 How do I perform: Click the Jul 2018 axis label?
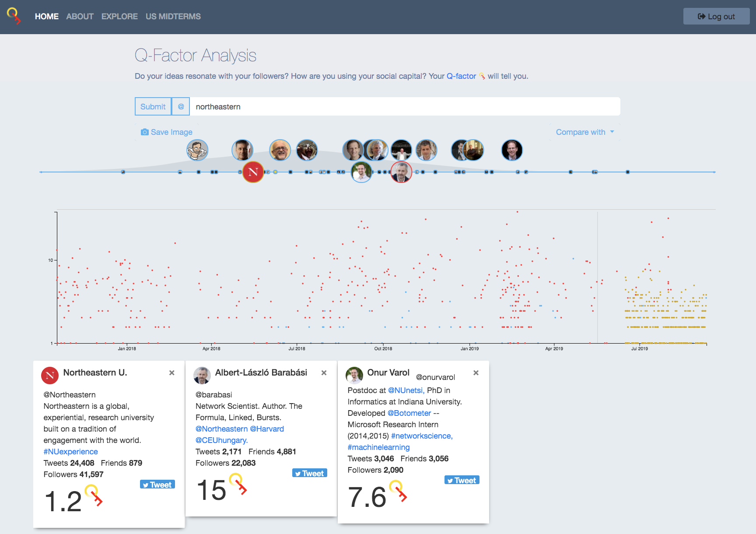(x=297, y=349)
